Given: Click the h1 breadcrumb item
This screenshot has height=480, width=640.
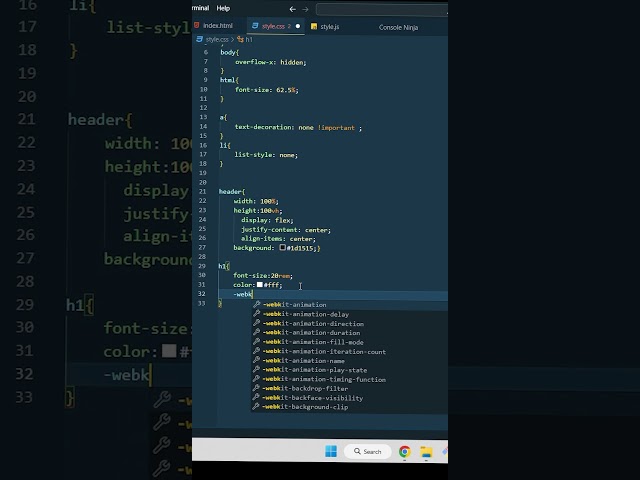Looking at the screenshot, I should (x=249, y=40).
